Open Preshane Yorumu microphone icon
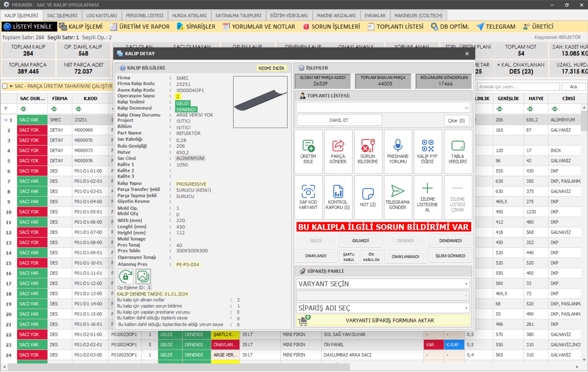Viewport: 588px width, 372px height. pyautogui.click(x=398, y=146)
